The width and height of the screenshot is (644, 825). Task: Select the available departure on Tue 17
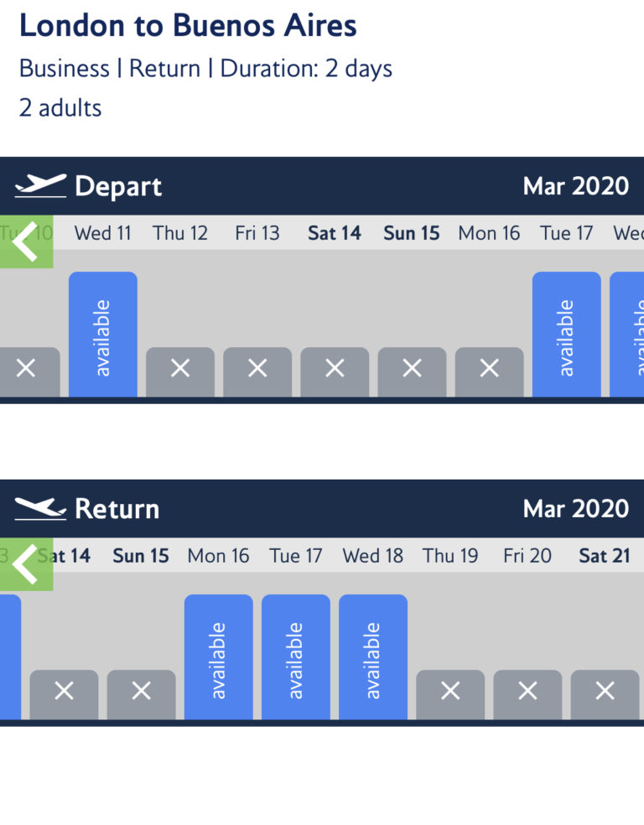pos(566,333)
